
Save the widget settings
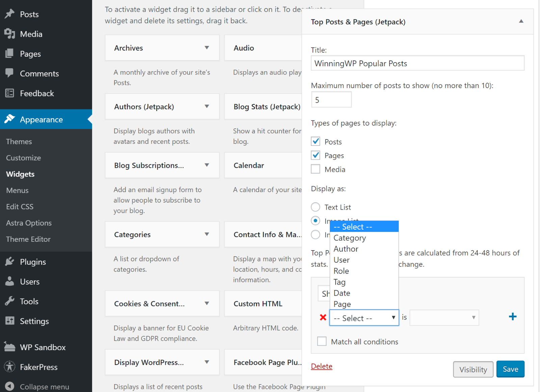(x=510, y=369)
